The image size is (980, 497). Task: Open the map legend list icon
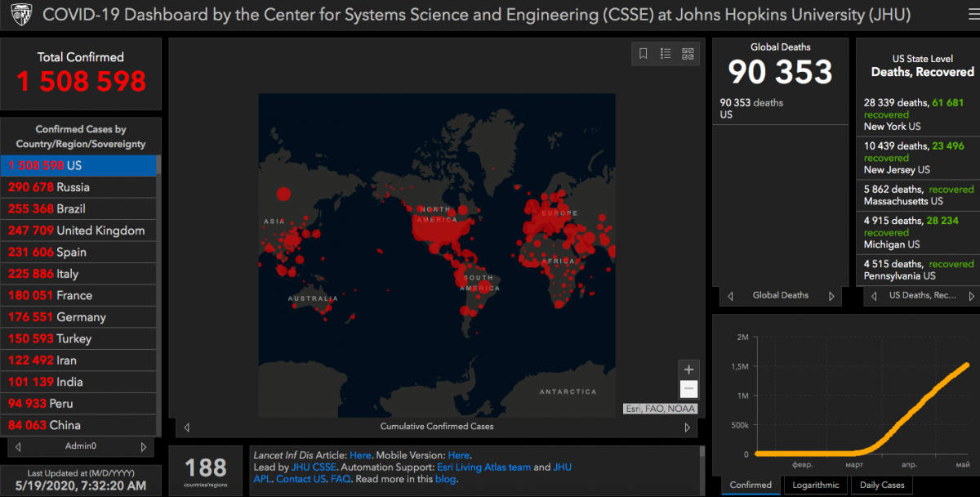click(x=666, y=54)
